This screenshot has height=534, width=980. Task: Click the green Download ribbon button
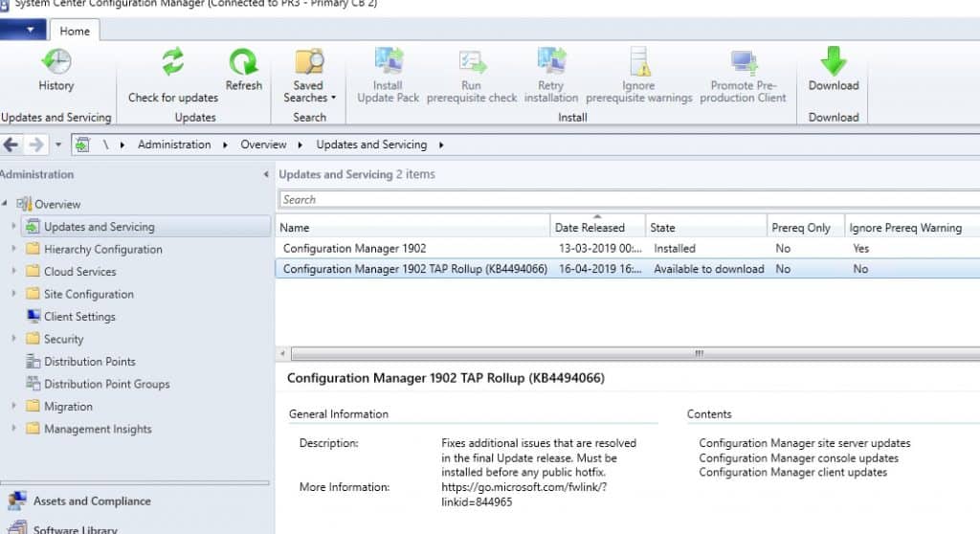834,70
